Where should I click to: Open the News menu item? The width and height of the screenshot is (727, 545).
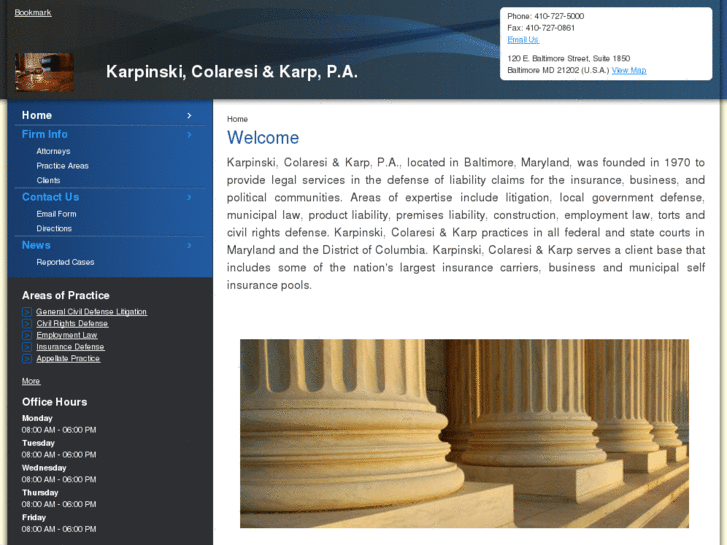click(36, 245)
